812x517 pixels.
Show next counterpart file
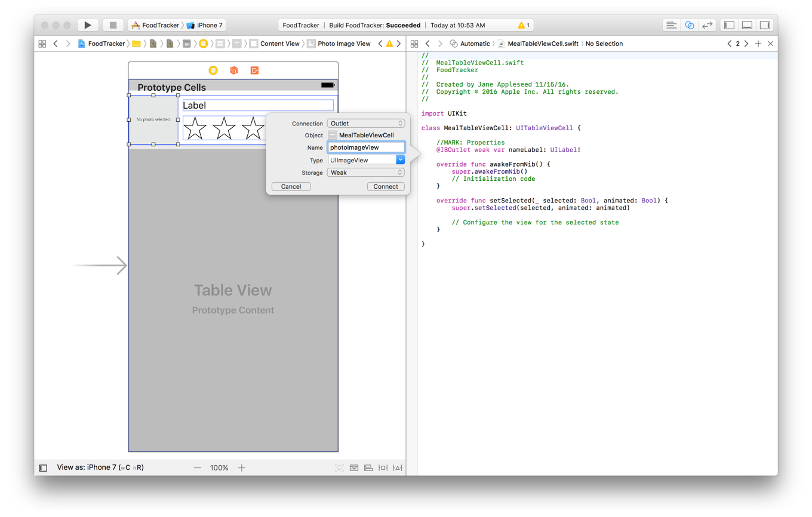point(746,44)
